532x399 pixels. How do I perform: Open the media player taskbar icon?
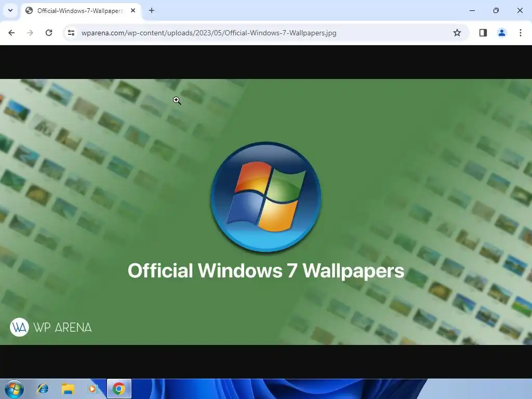pyautogui.click(x=93, y=389)
